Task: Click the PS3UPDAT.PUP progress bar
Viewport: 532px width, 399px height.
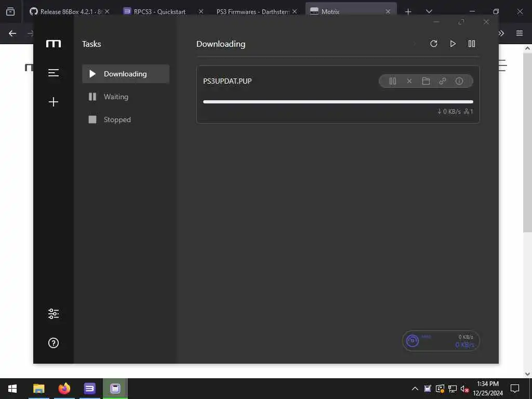Action: [338, 102]
